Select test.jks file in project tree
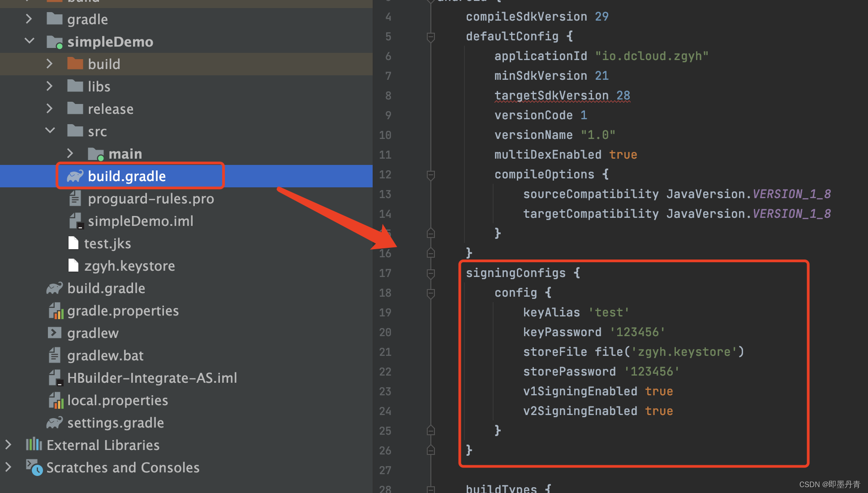This screenshot has width=868, height=493. [x=108, y=243]
